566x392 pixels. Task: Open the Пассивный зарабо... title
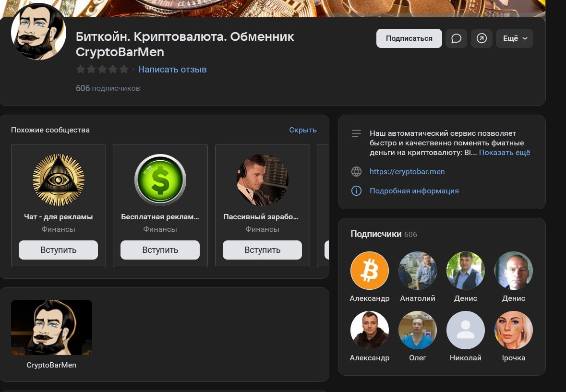(261, 217)
